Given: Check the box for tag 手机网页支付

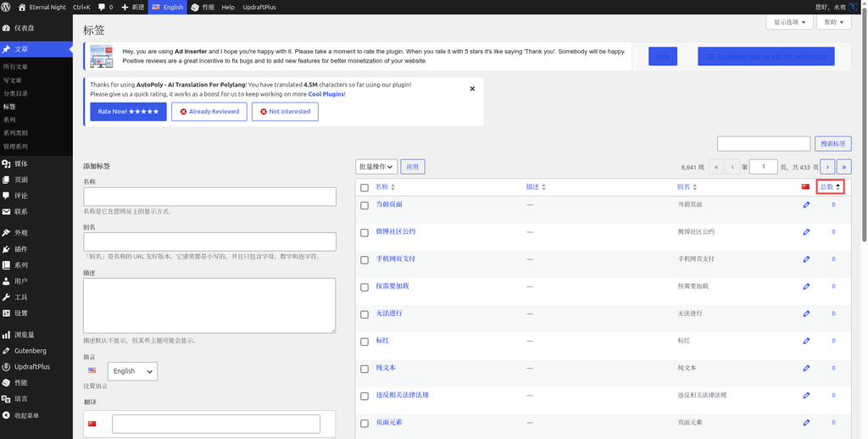Looking at the screenshot, I should 364,259.
